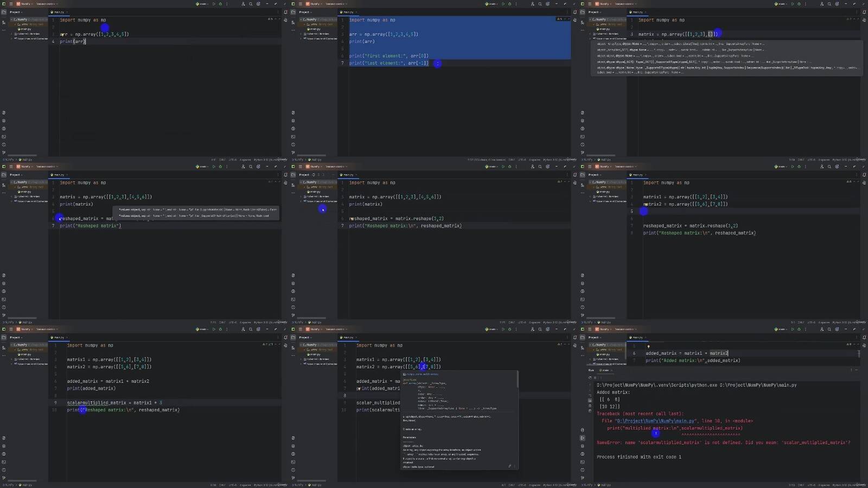This screenshot has height=488, width=868.
Task: Click Debug bug icon in the print(arr) frame
Action: point(220,4)
